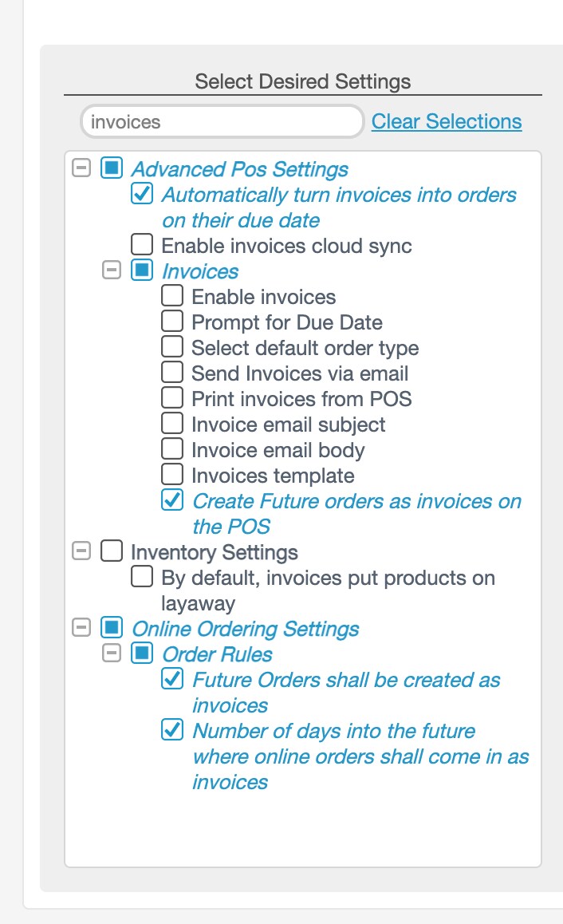This screenshot has height=924, width=563.
Task: Collapse the Order Rules subtree
Action: [x=112, y=654]
